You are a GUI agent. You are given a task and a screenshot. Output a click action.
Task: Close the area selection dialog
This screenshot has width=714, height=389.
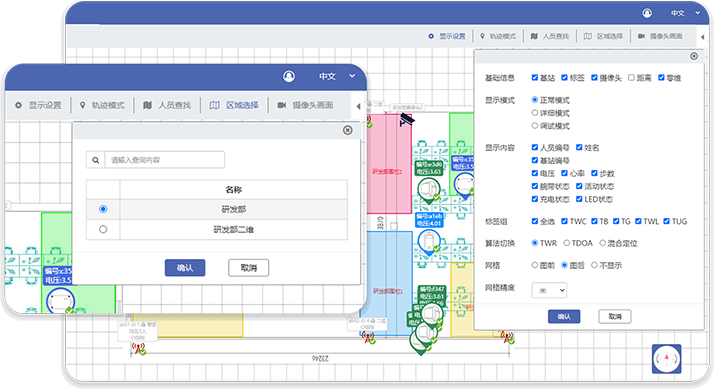click(347, 130)
